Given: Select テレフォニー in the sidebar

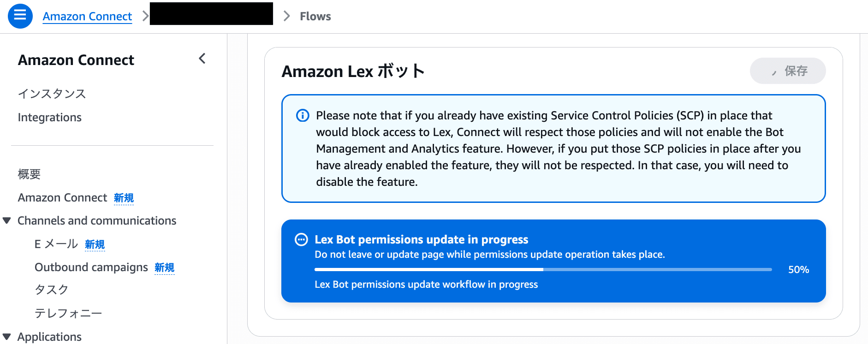Looking at the screenshot, I should pos(69,313).
